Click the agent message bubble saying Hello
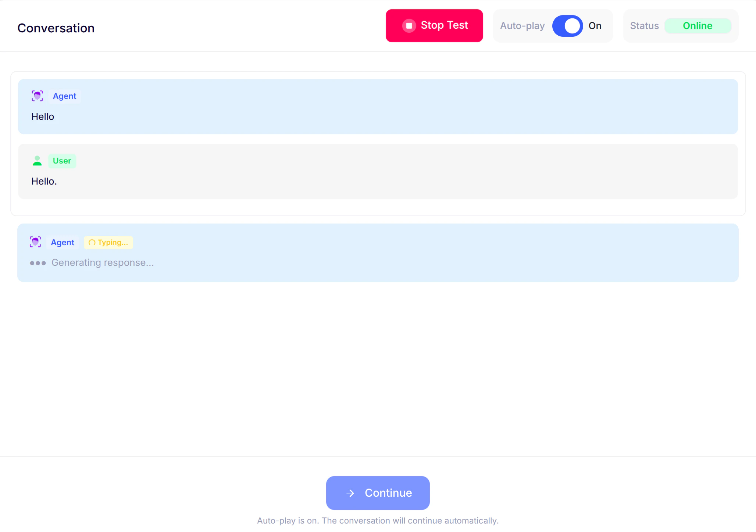Viewport: 756px width, 532px height. click(378, 107)
